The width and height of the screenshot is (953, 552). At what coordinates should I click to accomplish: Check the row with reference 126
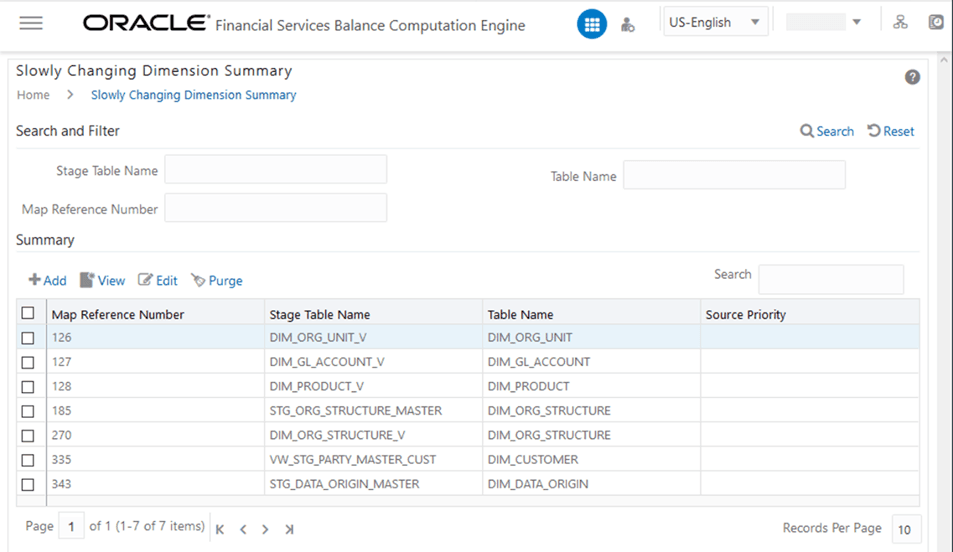click(28, 338)
